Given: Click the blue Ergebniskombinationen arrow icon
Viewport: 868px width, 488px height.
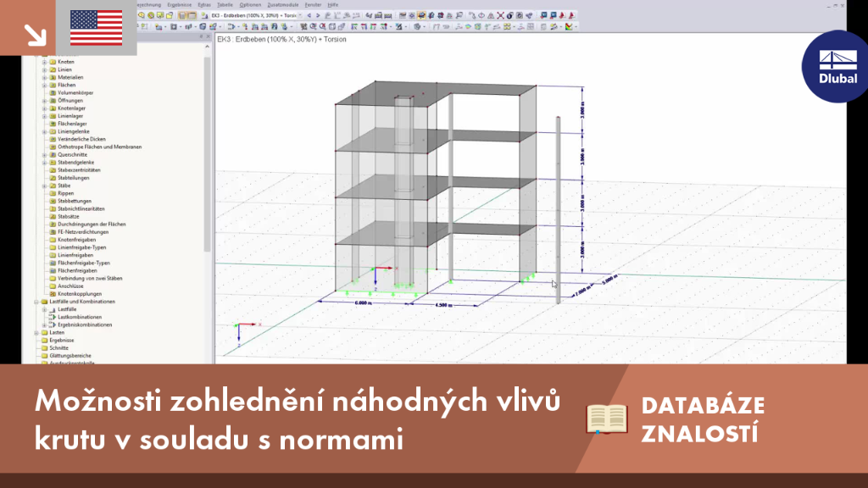Looking at the screenshot, I should tap(53, 324).
